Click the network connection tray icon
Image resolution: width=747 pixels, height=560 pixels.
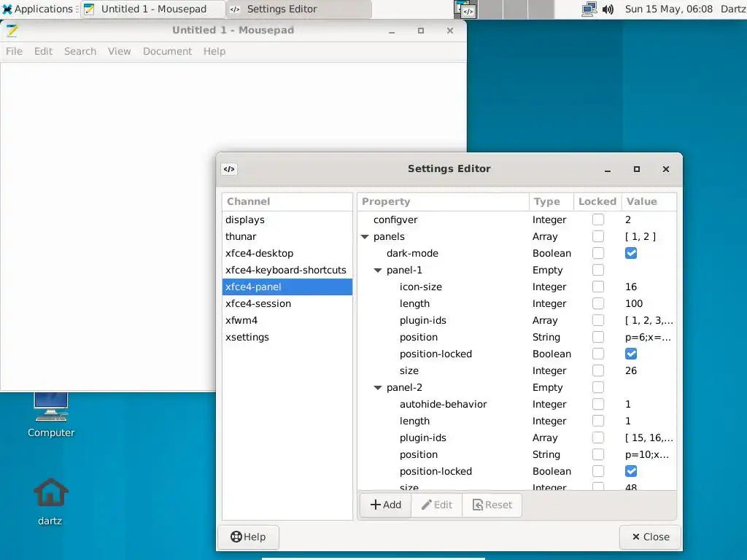pyautogui.click(x=589, y=9)
